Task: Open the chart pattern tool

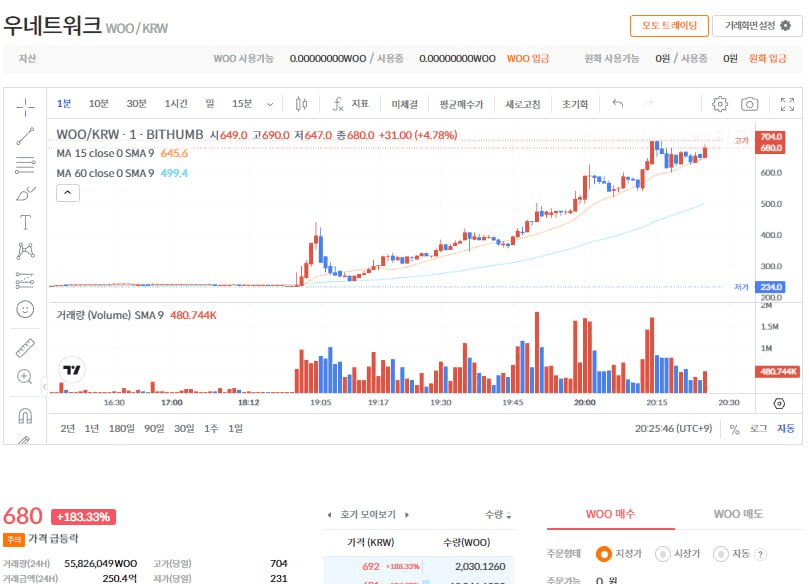Action: click(x=25, y=251)
